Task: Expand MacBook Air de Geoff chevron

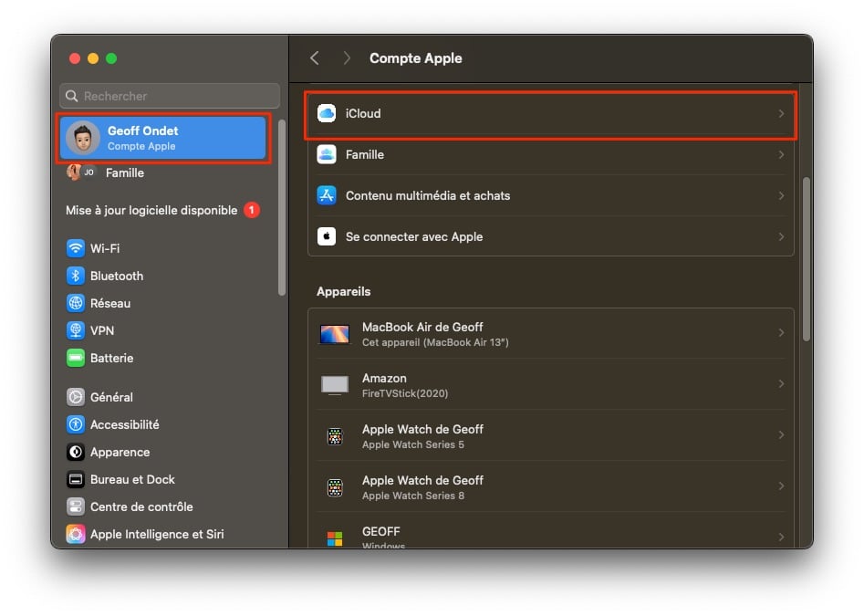Action: [x=781, y=333]
